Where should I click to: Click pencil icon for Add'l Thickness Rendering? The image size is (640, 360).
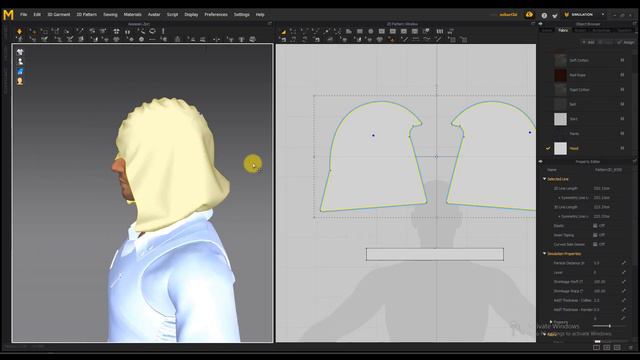tap(624, 309)
